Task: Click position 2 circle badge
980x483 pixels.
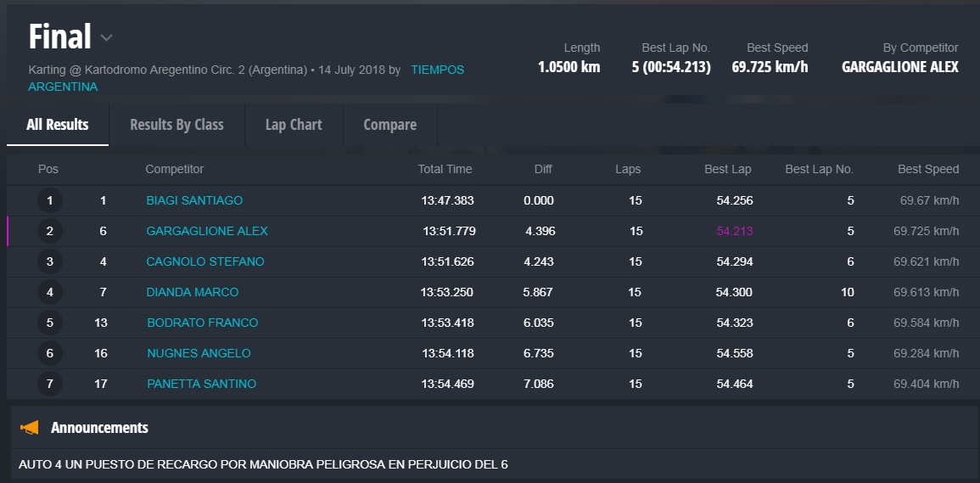Action: tap(50, 232)
